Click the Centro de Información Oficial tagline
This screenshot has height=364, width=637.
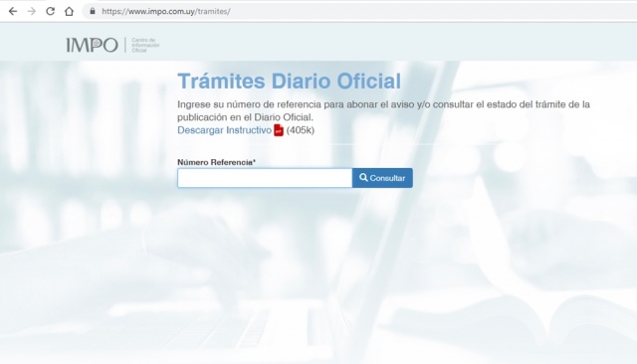tap(145, 45)
